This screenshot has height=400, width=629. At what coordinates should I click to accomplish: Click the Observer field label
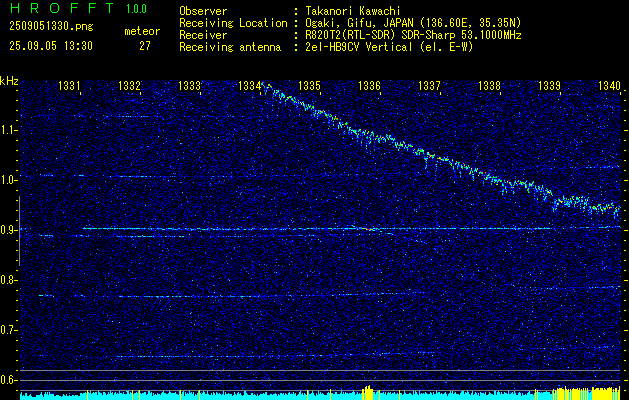pyautogui.click(x=203, y=11)
